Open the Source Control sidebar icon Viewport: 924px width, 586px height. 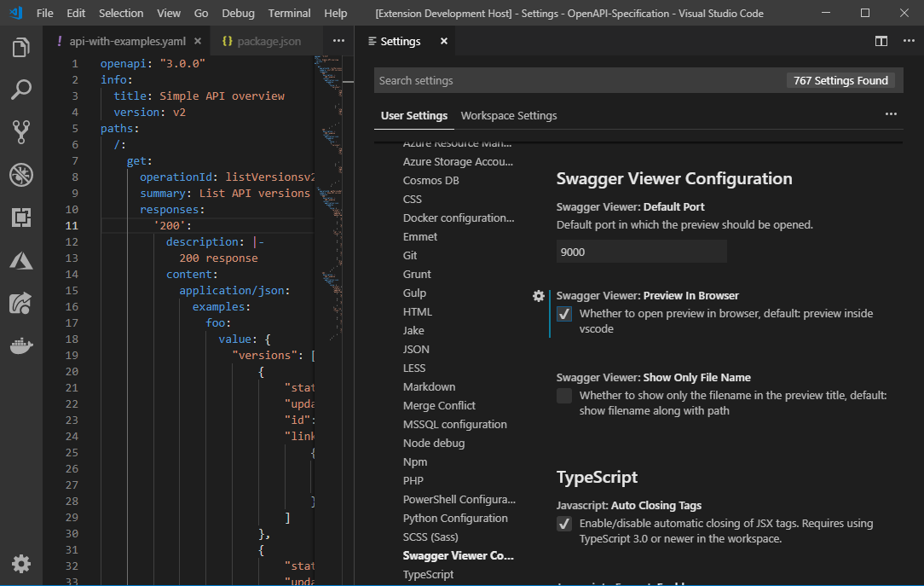[20, 131]
